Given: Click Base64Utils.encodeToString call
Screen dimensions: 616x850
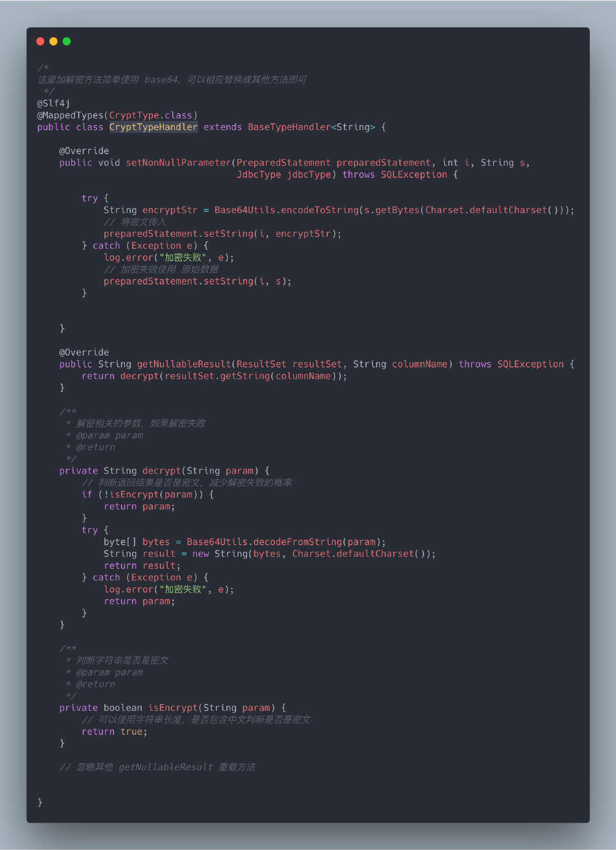Looking at the screenshot, I should coord(287,210).
